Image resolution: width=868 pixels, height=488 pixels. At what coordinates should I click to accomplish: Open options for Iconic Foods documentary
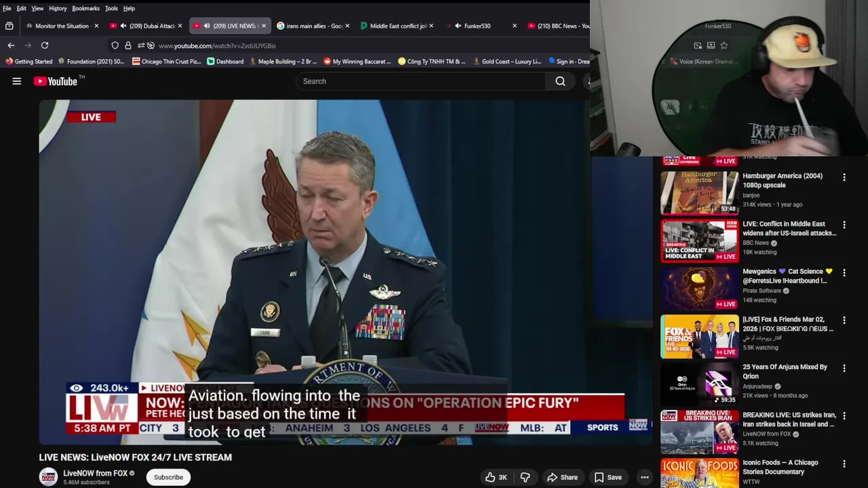pos(844,464)
